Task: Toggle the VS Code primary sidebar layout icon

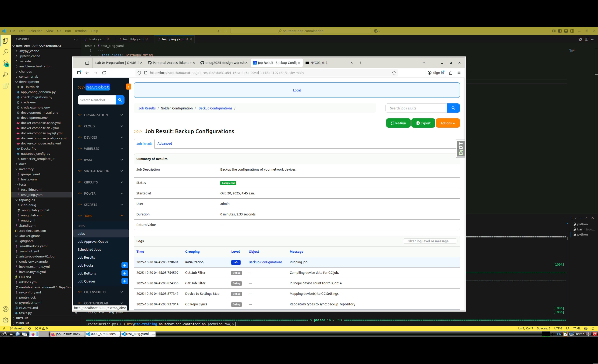Action: click(560, 31)
